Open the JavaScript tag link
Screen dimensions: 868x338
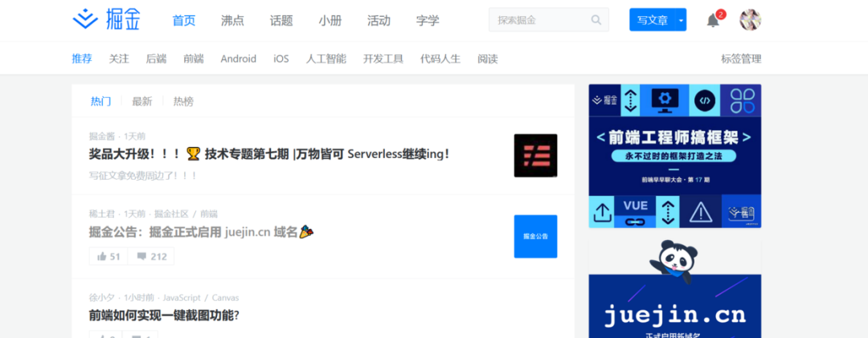point(182,298)
